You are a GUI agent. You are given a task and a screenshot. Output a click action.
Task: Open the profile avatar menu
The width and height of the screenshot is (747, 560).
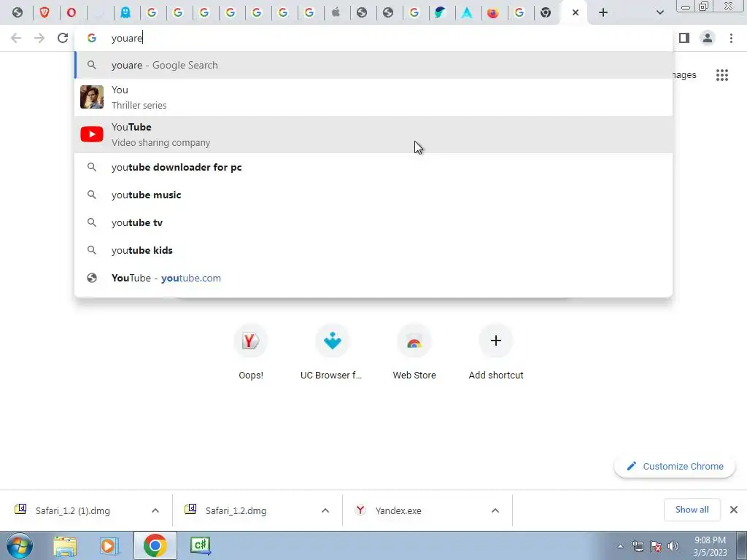coord(708,38)
